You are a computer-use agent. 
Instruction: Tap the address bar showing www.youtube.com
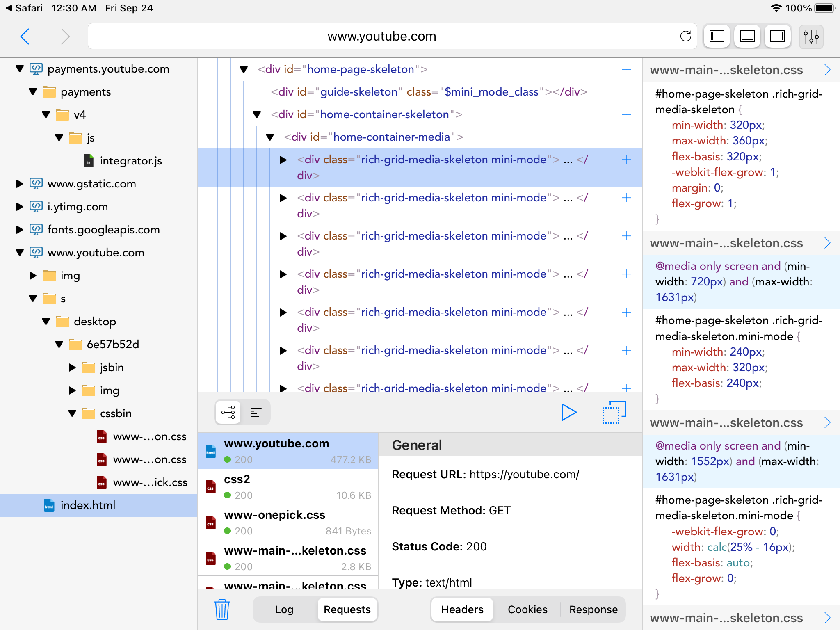pyautogui.click(x=382, y=36)
